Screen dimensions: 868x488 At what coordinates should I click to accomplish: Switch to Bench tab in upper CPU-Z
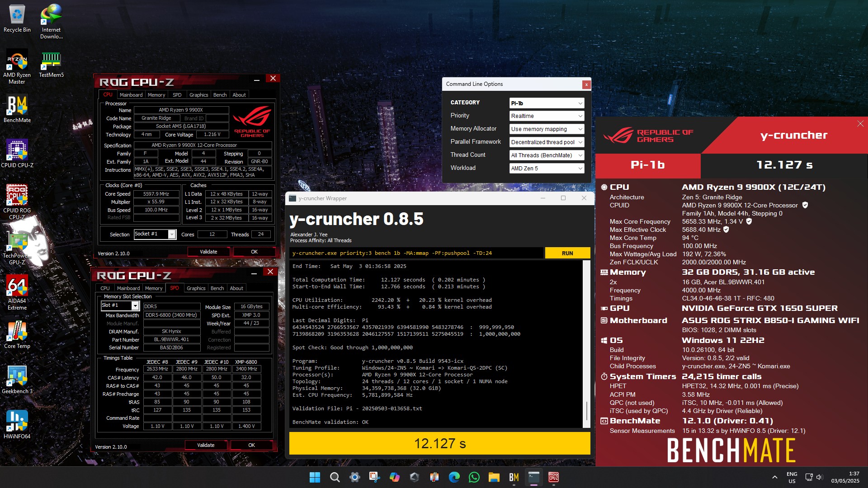pos(220,95)
